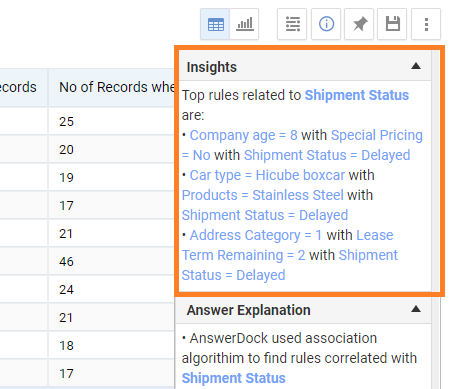Save the answer with floppy disk icon

point(392,24)
